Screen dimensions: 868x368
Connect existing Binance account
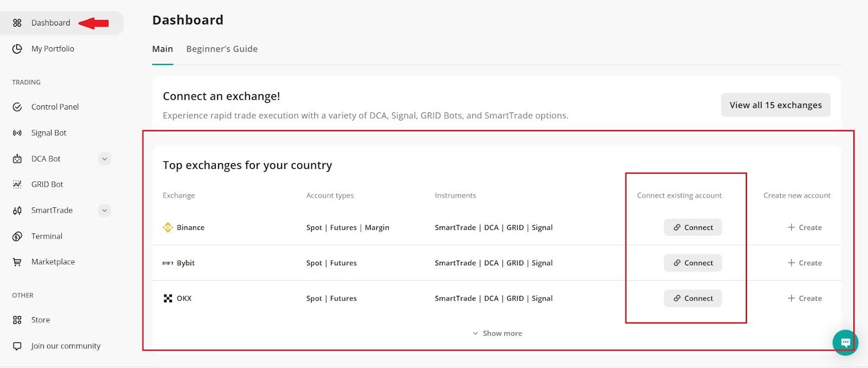[693, 227]
